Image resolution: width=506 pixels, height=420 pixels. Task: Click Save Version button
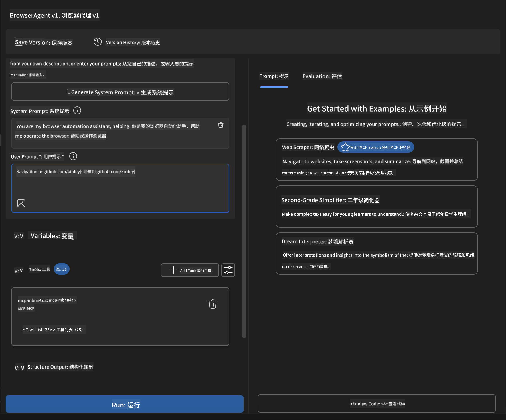[44, 42]
